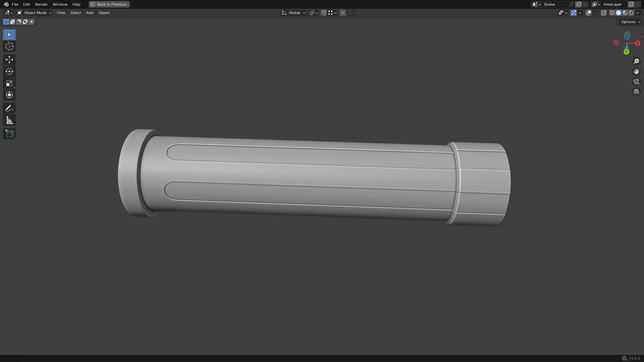This screenshot has width=644, height=362.
Task: Switch to rendered viewport shading
Action: [x=631, y=13]
